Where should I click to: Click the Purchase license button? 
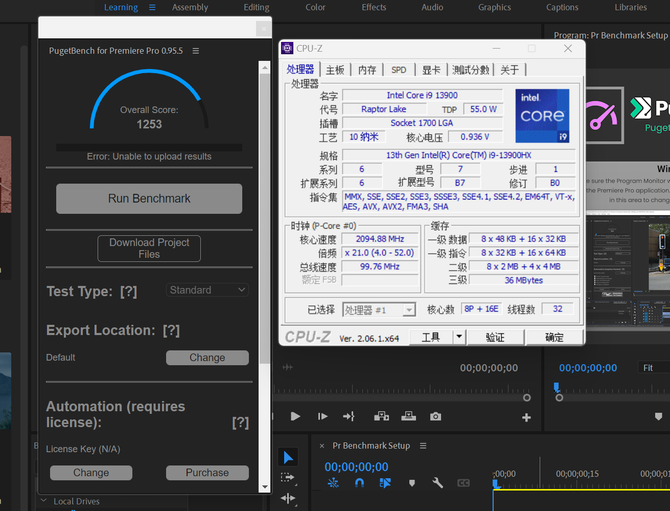[x=207, y=473]
